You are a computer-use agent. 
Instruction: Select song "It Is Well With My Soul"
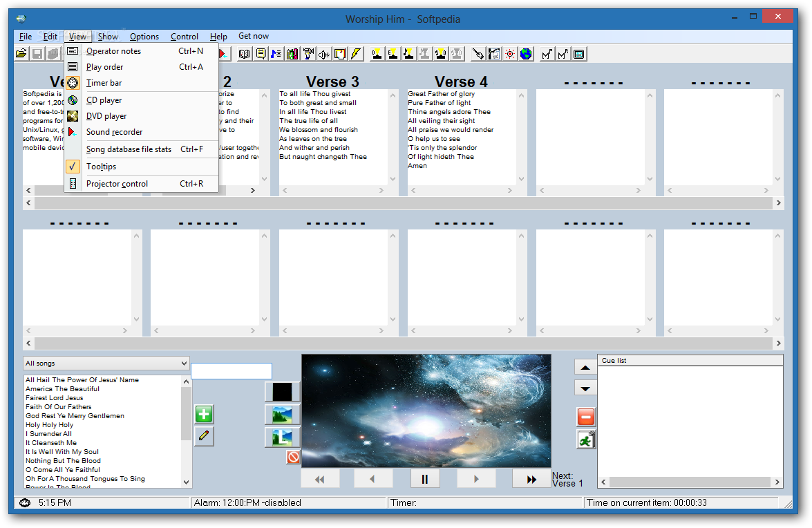[x=62, y=452]
